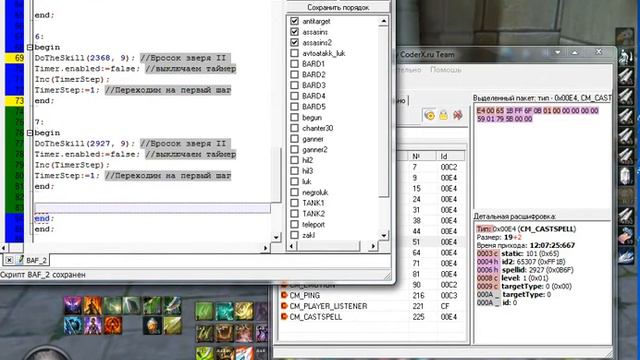This screenshot has height=360, width=640.
Task: Tick the zakl script checkbox
Action: 294,235
